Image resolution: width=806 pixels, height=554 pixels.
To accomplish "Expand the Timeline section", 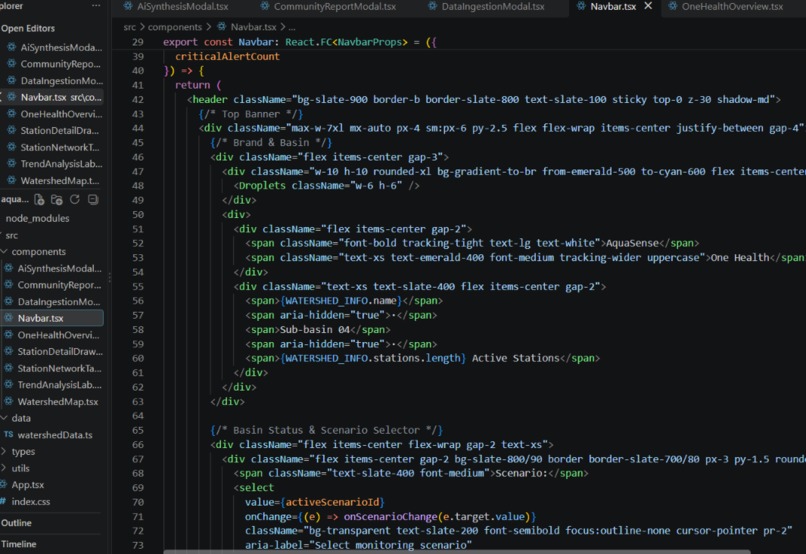I will pos(19,544).
